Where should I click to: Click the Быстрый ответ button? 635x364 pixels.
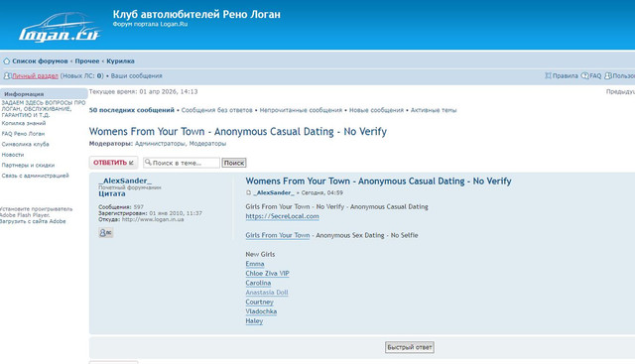pyautogui.click(x=410, y=347)
